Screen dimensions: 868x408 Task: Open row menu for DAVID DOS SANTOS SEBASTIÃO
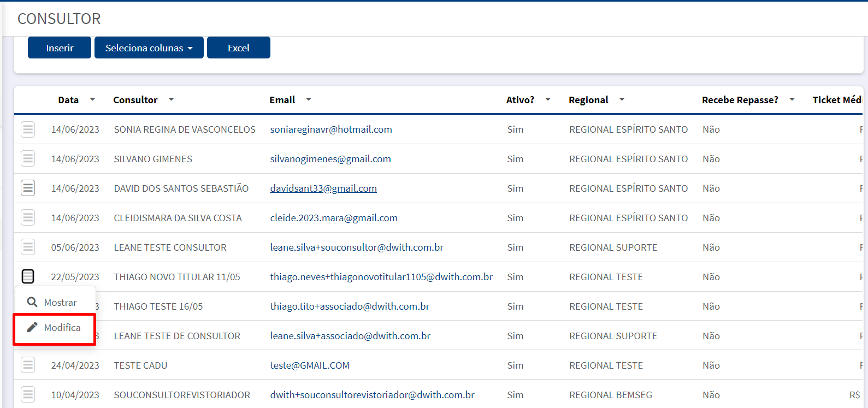click(x=28, y=188)
